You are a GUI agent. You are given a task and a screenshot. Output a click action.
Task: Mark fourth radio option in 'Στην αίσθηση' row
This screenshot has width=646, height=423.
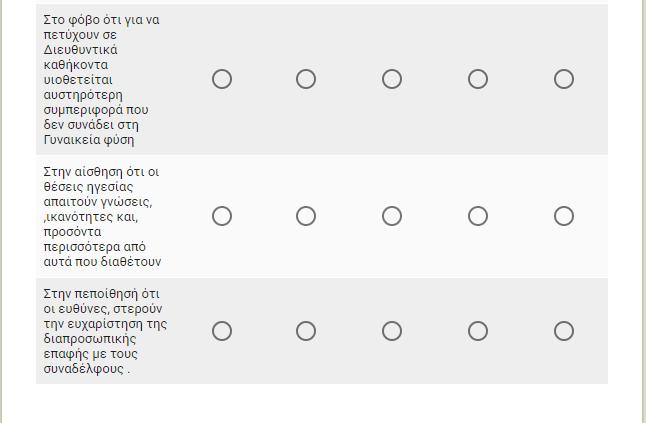[478, 216]
